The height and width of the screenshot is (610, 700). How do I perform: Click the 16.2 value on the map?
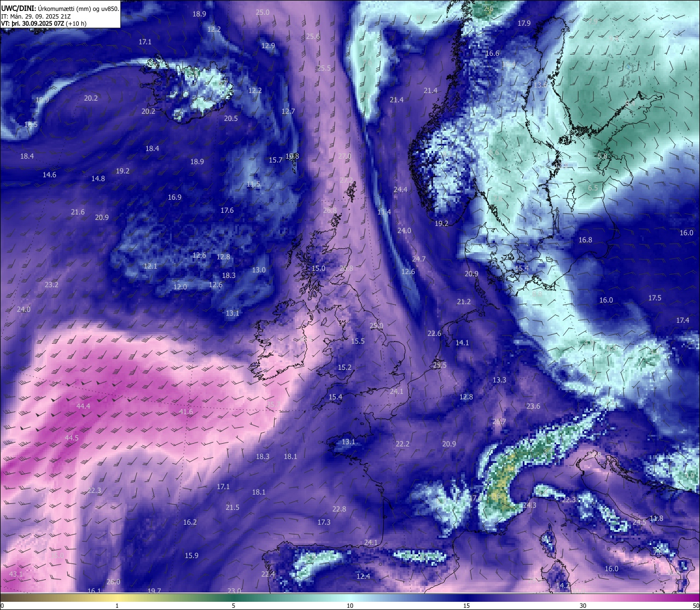click(190, 522)
